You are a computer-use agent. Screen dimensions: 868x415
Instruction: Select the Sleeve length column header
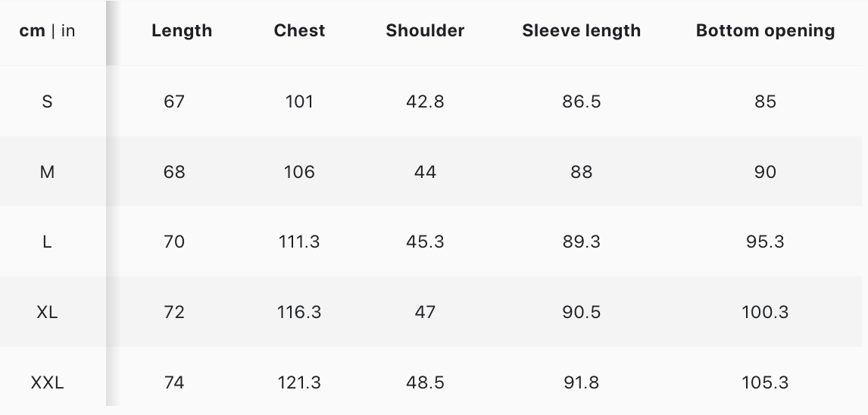(x=581, y=31)
